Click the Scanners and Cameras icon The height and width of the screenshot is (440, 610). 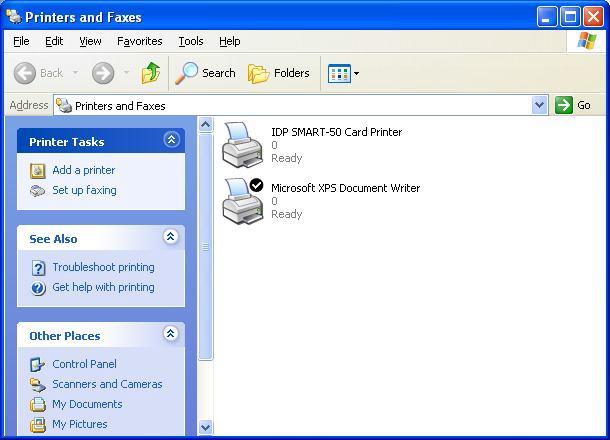click(38, 385)
